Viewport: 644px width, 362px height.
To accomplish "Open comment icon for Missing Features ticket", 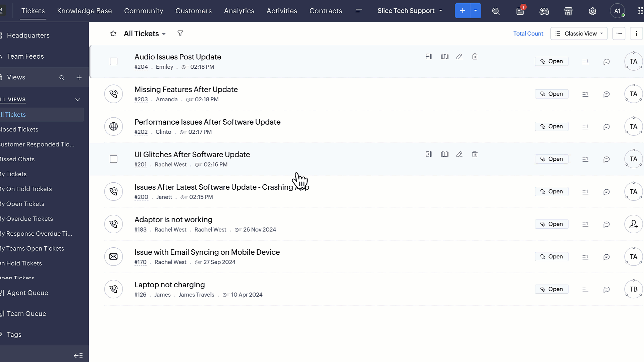I will coord(606,94).
